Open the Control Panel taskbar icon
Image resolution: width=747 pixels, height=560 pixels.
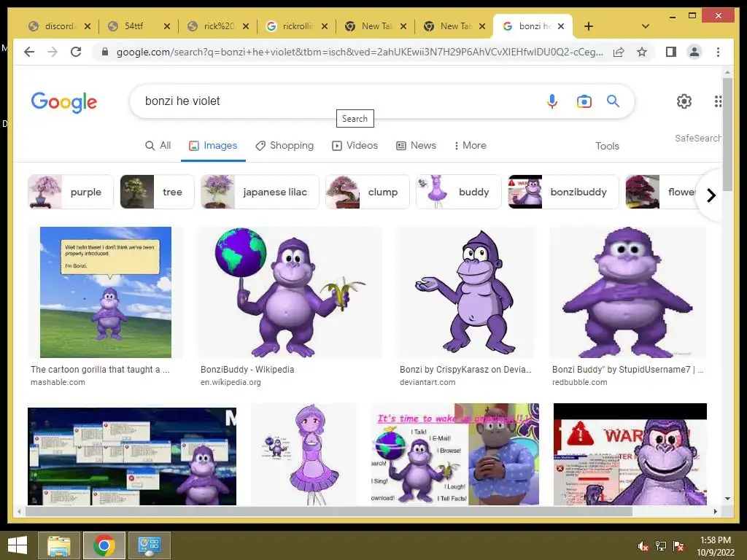(149, 545)
